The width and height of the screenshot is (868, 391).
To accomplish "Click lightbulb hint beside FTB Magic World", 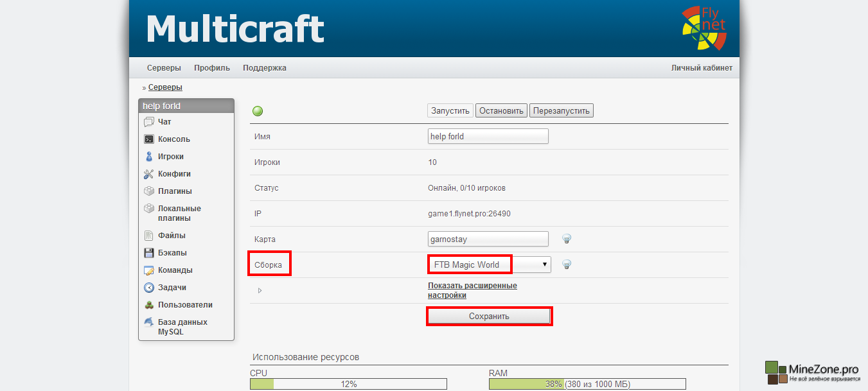I will (567, 265).
